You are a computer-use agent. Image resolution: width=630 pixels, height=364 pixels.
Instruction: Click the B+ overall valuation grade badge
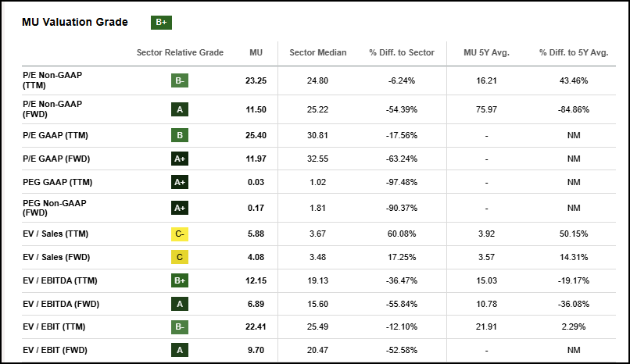click(x=162, y=23)
